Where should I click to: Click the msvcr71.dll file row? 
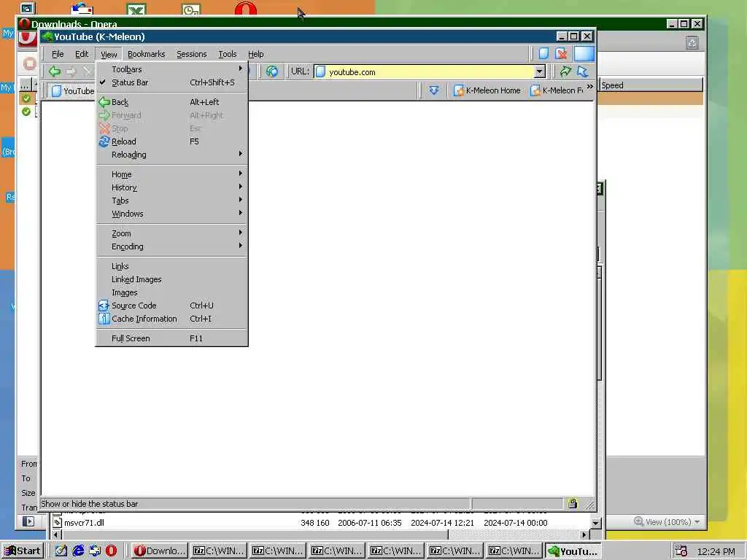[x=306, y=523]
